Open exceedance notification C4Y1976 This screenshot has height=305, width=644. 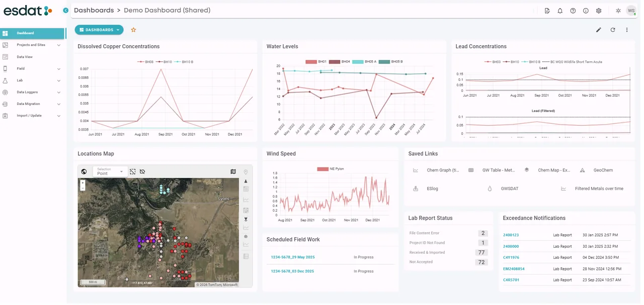click(x=511, y=257)
